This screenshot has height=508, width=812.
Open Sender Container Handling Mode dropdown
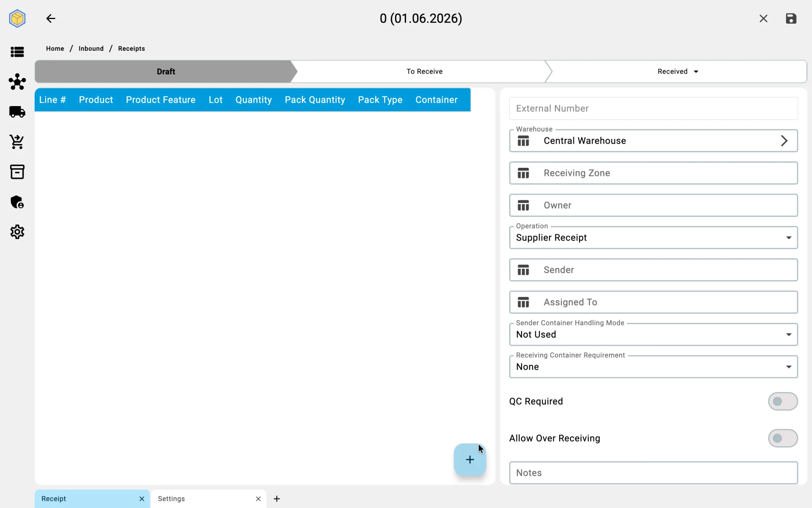tap(653, 334)
